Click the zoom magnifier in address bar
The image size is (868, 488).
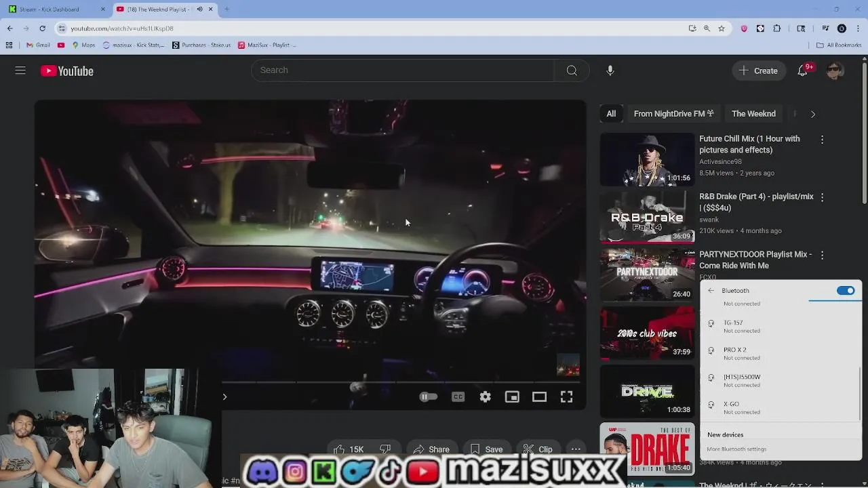click(707, 28)
